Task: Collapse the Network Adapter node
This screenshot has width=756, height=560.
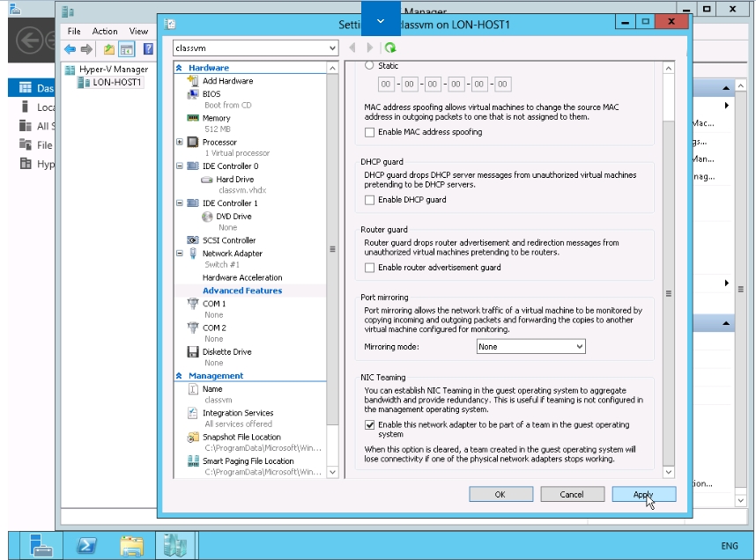Action: pos(180,253)
